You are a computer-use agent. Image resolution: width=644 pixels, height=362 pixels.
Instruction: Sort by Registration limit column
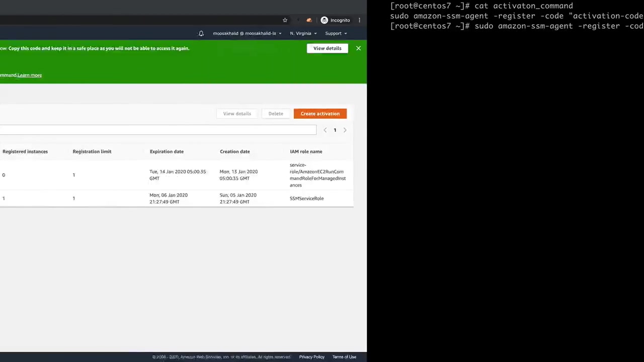[x=92, y=151]
